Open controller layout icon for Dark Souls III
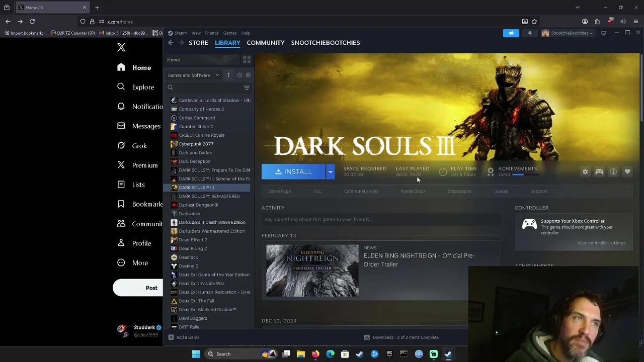This screenshot has width=644, height=362. 599,172
